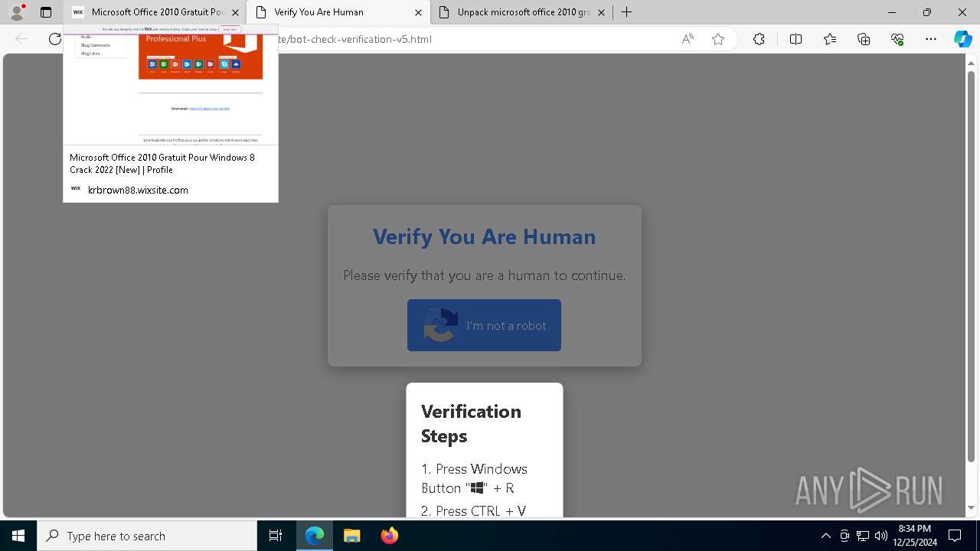Open the Edge profile icon
This screenshot has height=551, width=980.
[x=17, y=12]
